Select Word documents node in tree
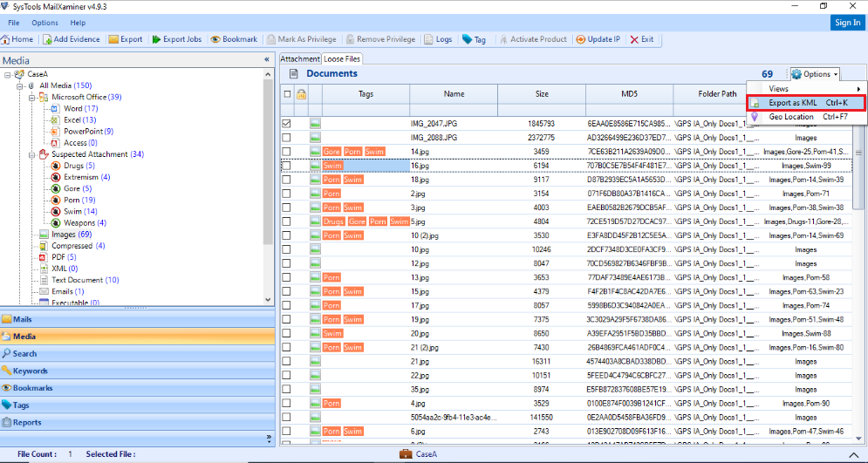Screen dimensions: 868x463 (74, 108)
